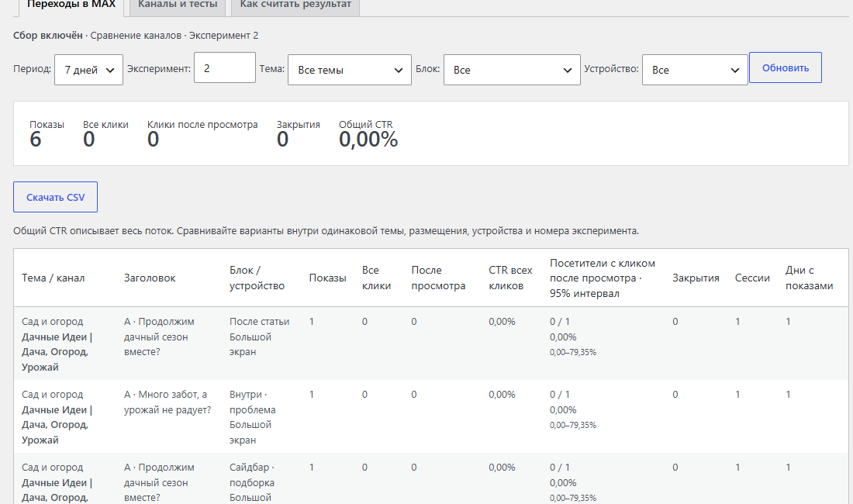Click the Блок / устройство column header

point(257,278)
